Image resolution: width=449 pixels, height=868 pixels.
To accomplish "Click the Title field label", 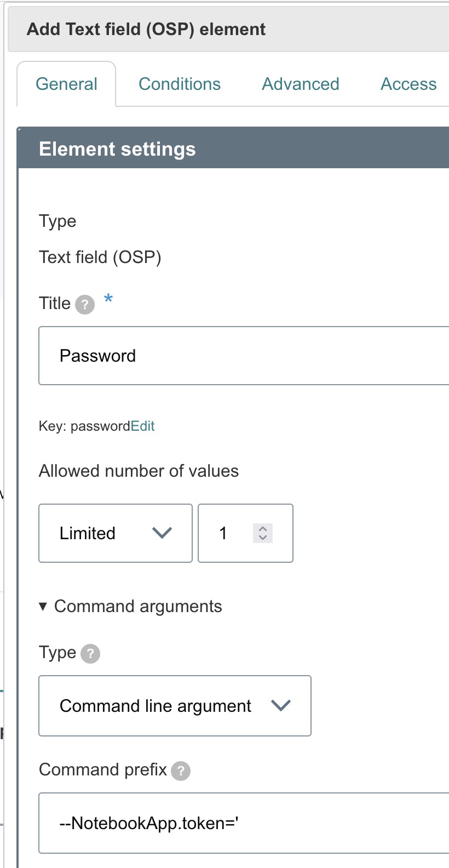I will [55, 303].
